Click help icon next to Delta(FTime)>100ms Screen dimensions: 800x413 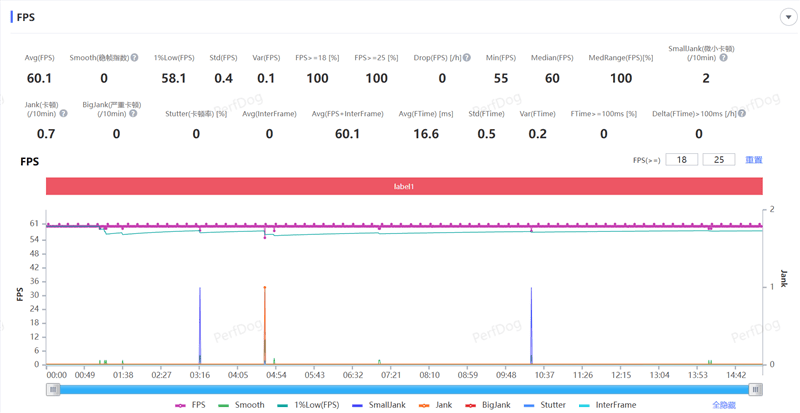coord(741,114)
